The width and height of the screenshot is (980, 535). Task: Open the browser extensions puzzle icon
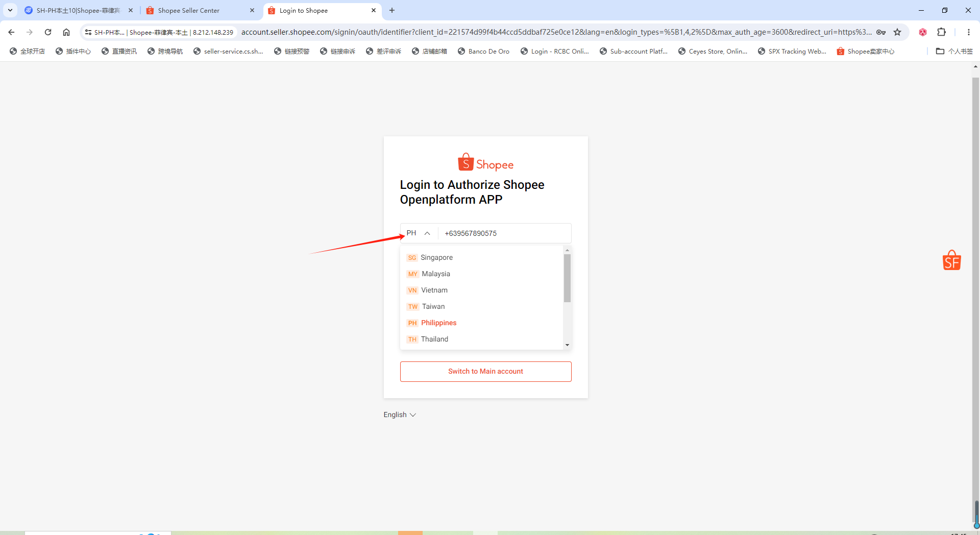[941, 32]
